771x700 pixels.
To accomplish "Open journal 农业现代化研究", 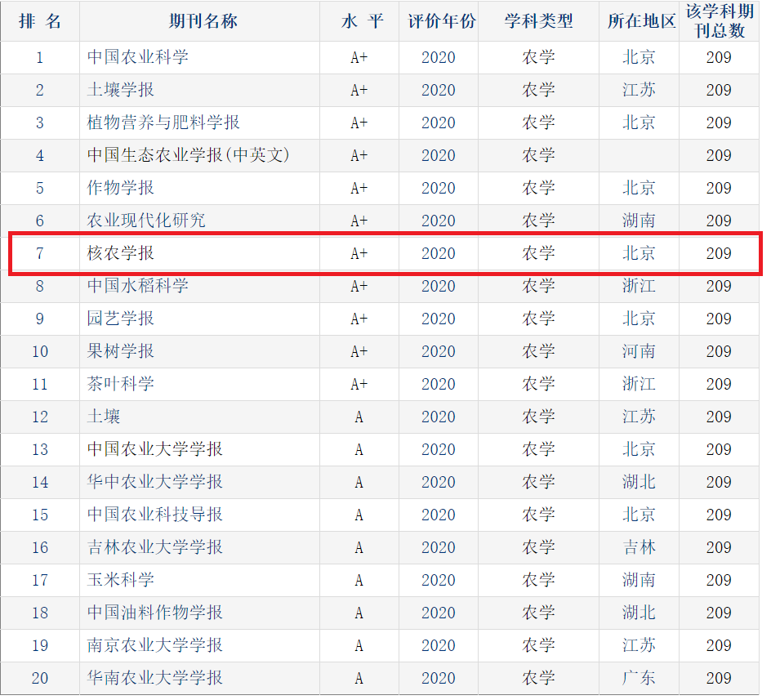I will (x=146, y=221).
